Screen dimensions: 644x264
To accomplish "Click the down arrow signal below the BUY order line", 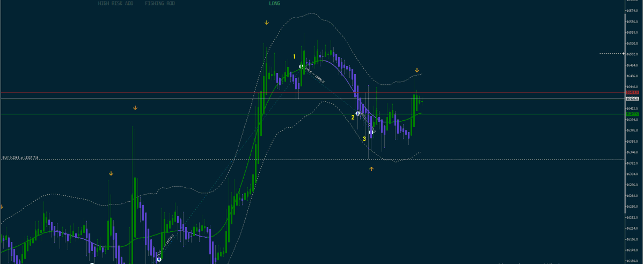I will (x=111, y=173).
